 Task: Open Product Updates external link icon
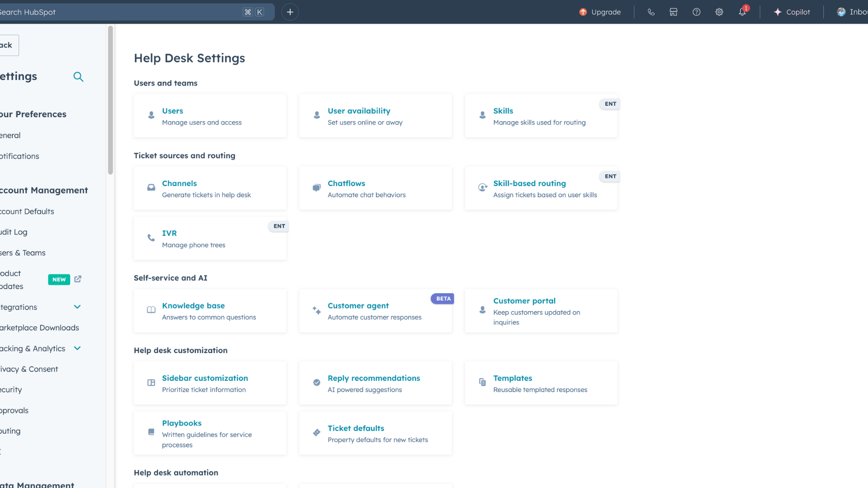pos(78,279)
